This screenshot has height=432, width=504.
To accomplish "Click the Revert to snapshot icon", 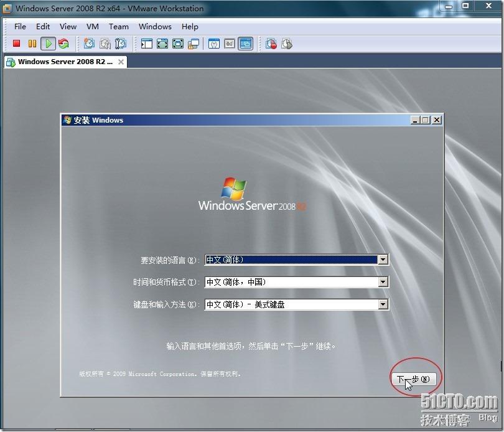I will tap(105, 44).
